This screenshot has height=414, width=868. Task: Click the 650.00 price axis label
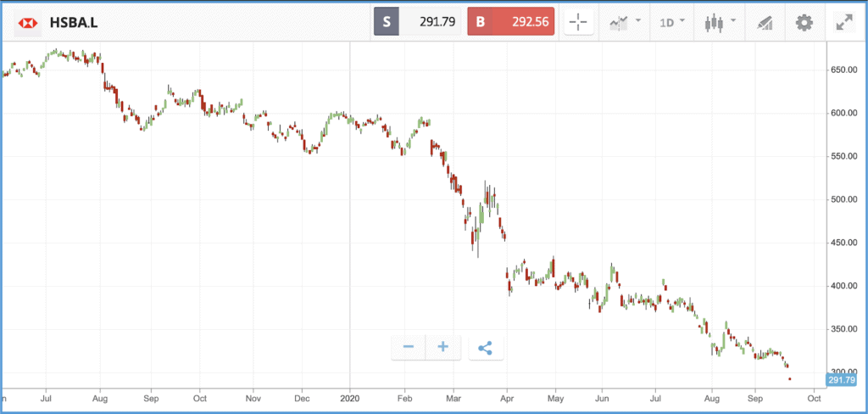[x=845, y=70]
